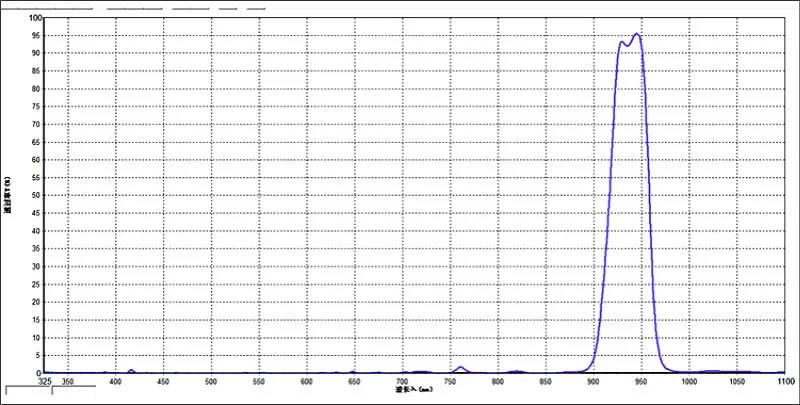Click the 50 label on the y-axis
Image resolution: width=800 pixels, height=405 pixels.
point(37,195)
